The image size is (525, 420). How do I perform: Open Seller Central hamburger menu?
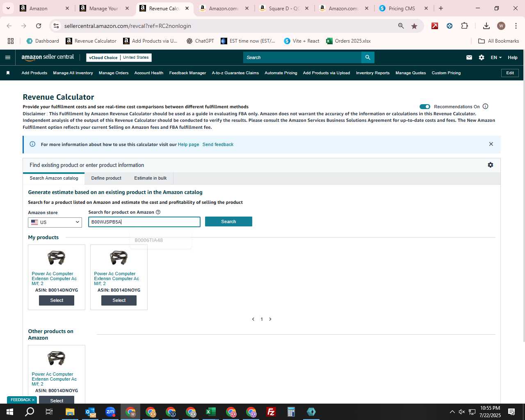click(7, 57)
